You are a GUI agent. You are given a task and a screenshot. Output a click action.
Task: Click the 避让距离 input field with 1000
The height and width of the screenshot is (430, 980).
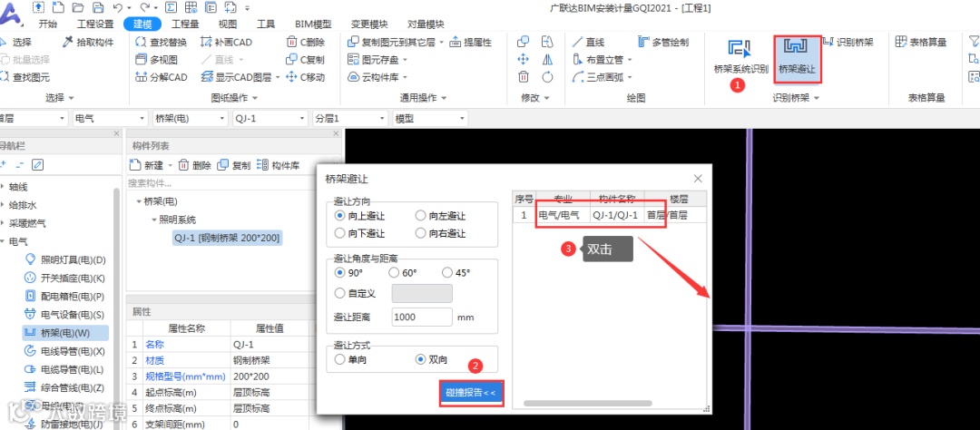pyautogui.click(x=422, y=317)
